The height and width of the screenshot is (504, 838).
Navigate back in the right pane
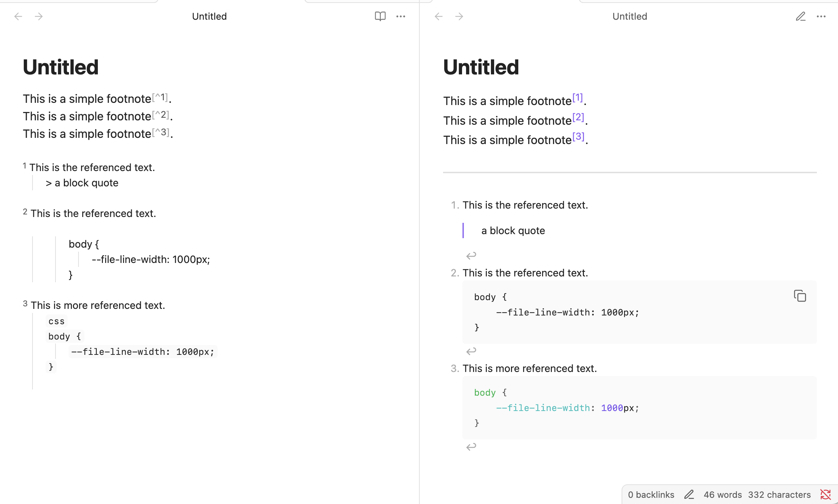coord(439,16)
